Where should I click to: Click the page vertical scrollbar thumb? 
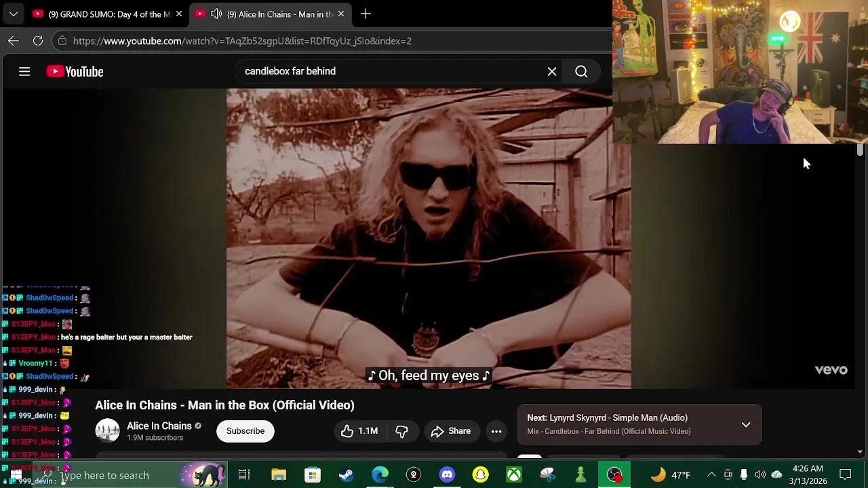[x=860, y=150]
